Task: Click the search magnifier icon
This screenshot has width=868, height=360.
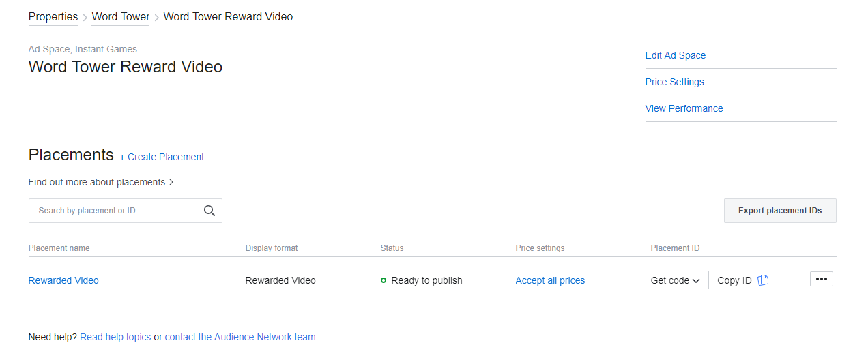Action: [x=209, y=211]
